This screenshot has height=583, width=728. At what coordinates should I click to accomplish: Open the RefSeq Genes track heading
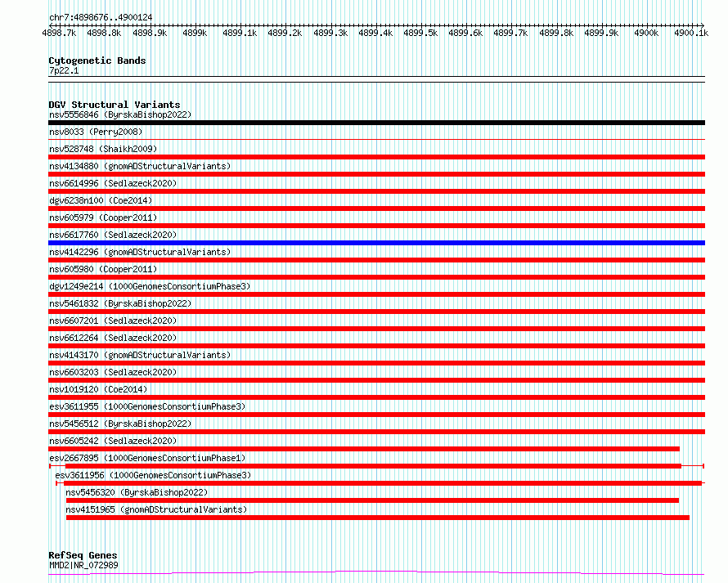[83, 556]
